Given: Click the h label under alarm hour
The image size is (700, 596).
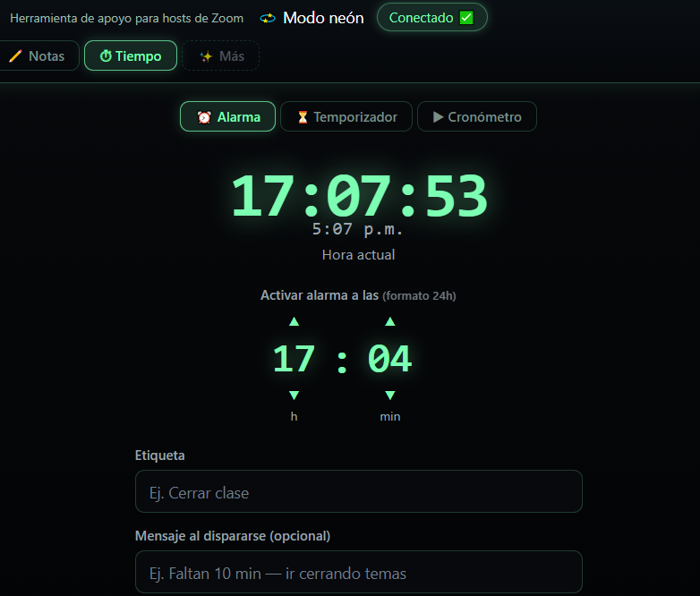Looking at the screenshot, I should click(x=294, y=416).
